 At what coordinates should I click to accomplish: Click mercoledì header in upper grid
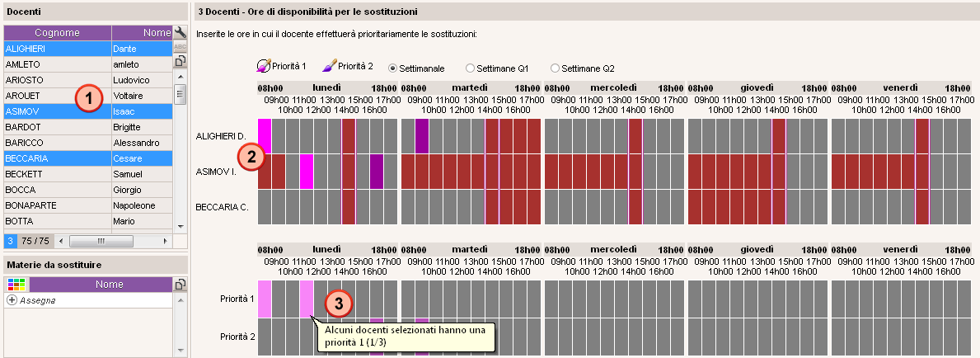pos(614,88)
